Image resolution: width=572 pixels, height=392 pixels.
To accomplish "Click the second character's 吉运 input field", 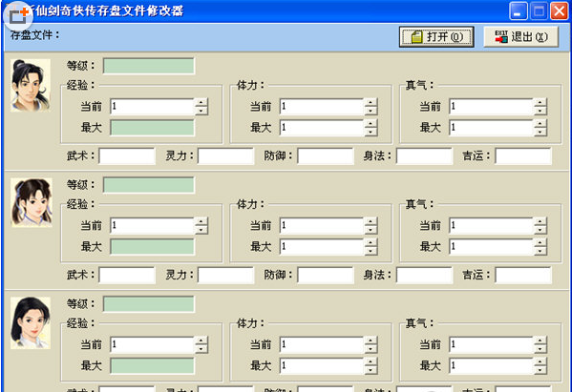I will (x=523, y=275).
